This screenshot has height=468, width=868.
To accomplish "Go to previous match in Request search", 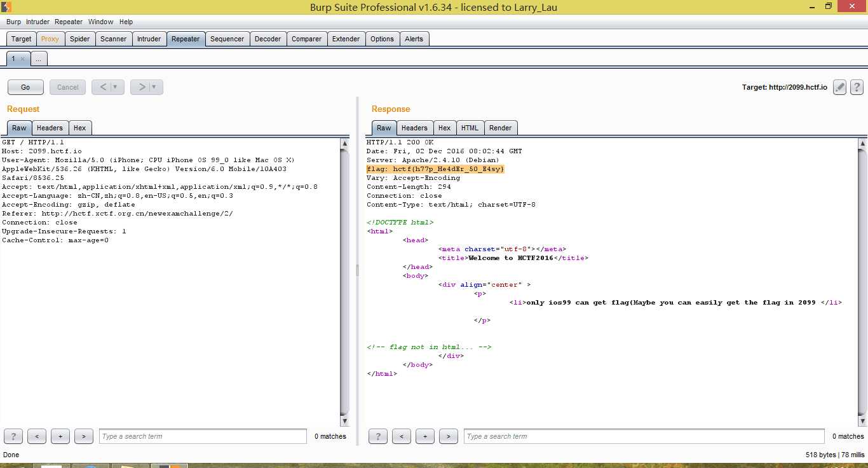I will [x=37, y=436].
